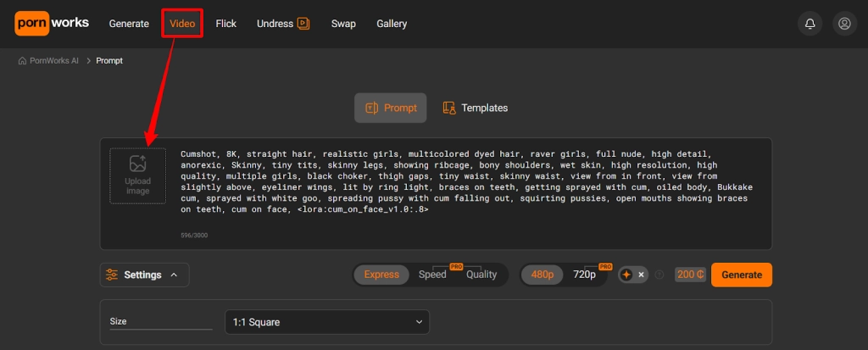868x350 pixels.
Task: Select the Prompt tab
Action: coord(391,108)
